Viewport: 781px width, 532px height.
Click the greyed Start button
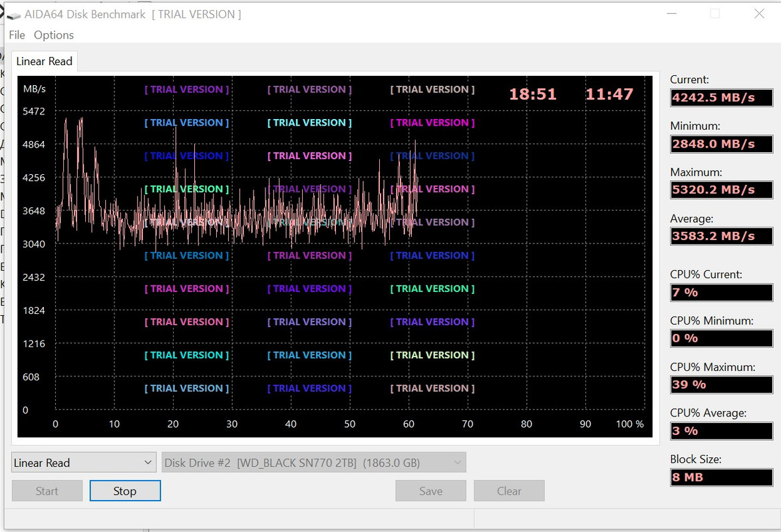(47, 491)
